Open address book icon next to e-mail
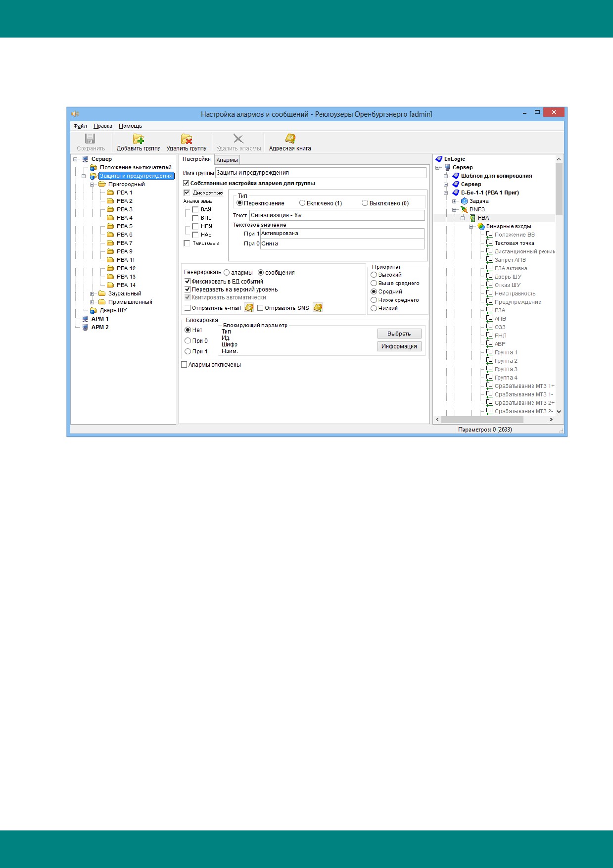The width and height of the screenshot is (613, 868). tap(249, 307)
